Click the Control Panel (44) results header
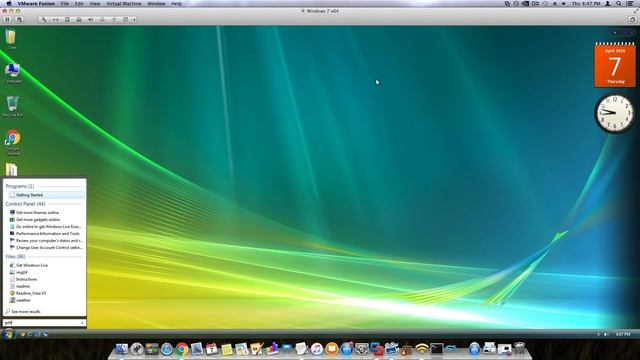The image size is (640, 360). [x=25, y=204]
